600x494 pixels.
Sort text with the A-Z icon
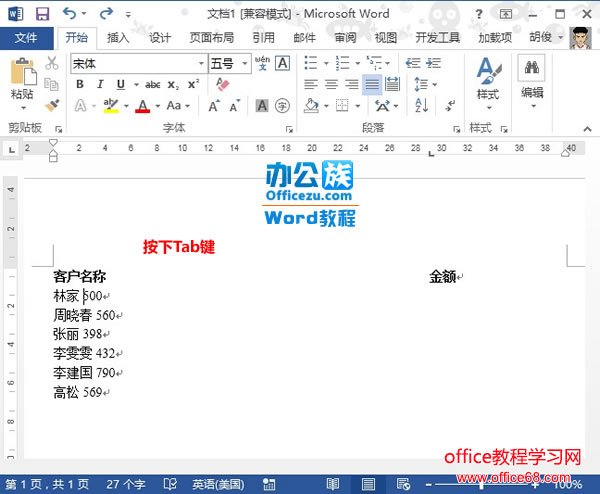click(422, 105)
